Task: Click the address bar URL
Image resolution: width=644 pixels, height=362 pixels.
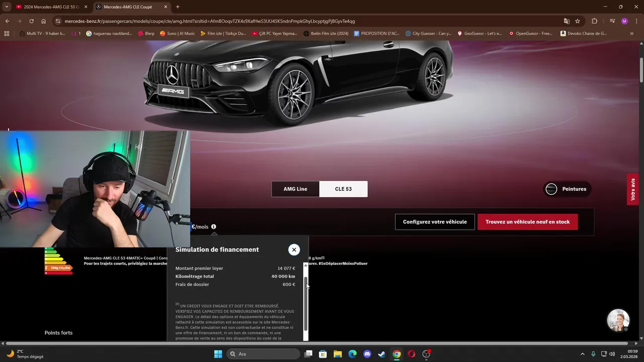Action: (x=210, y=21)
